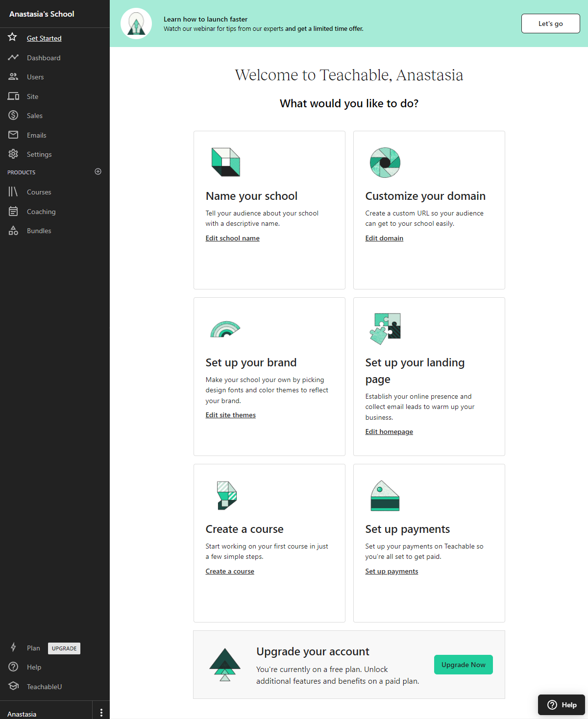The width and height of the screenshot is (588, 719).
Task: Click the Coaching calendar icon
Action: point(13,211)
